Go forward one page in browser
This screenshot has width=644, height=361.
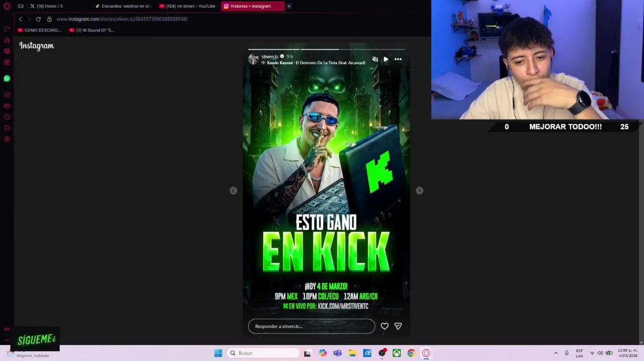(x=29, y=19)
